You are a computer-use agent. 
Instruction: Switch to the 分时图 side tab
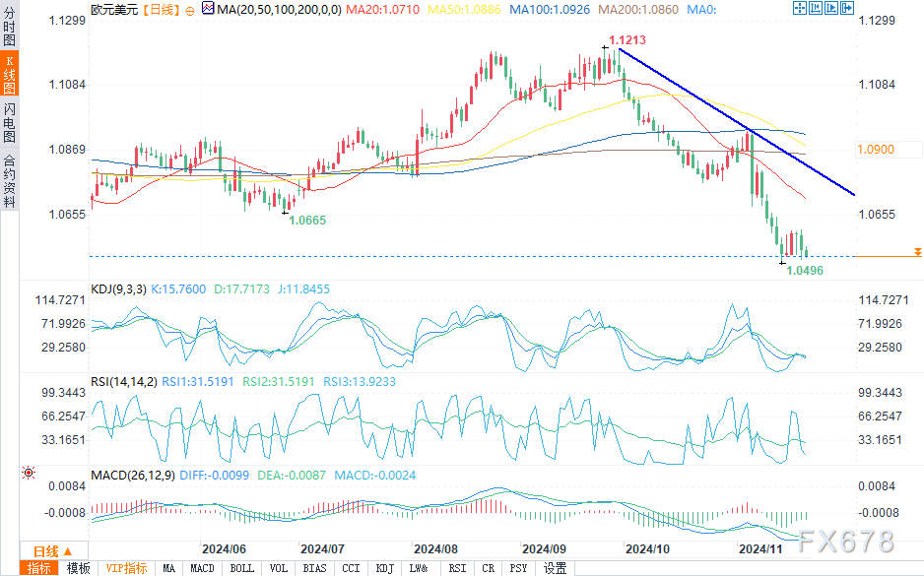pos(10,28)
